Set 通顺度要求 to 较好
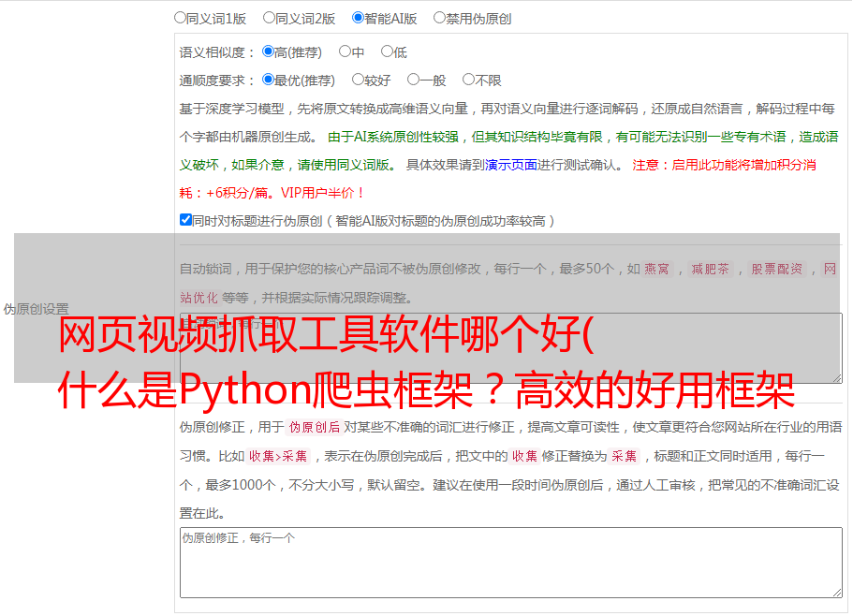 358,80
